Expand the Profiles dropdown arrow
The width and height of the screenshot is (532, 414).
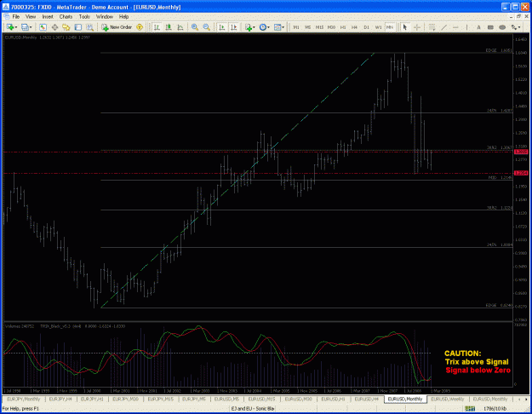pyautogui.click(x=31, y=27)
